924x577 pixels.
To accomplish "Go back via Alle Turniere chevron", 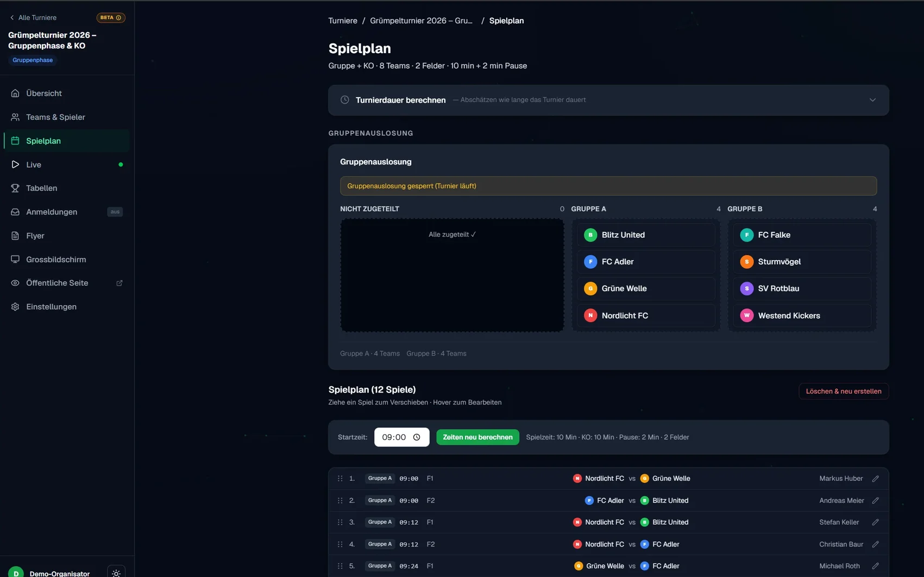I will [12, 18].
